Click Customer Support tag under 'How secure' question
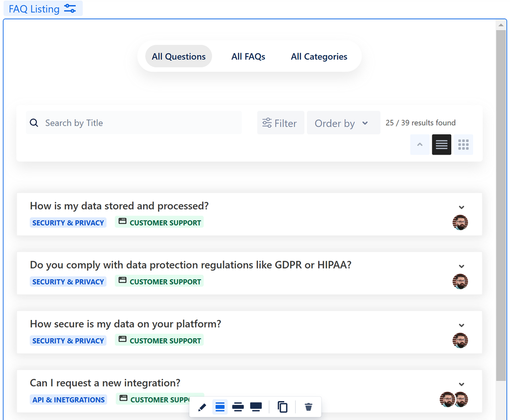 (159, 340)
